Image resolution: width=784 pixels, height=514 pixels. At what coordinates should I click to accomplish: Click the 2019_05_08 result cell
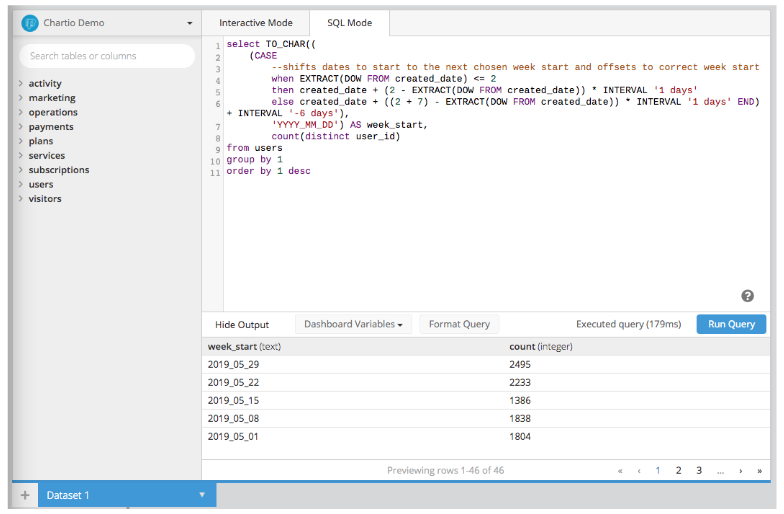coord(234,418)
